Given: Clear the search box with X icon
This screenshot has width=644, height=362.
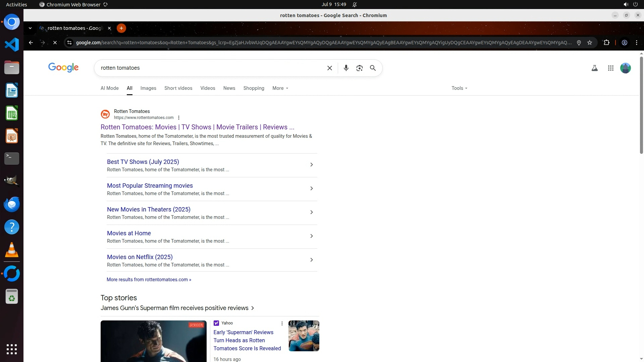Looking at the screenshot, I should tap(329, 68).
